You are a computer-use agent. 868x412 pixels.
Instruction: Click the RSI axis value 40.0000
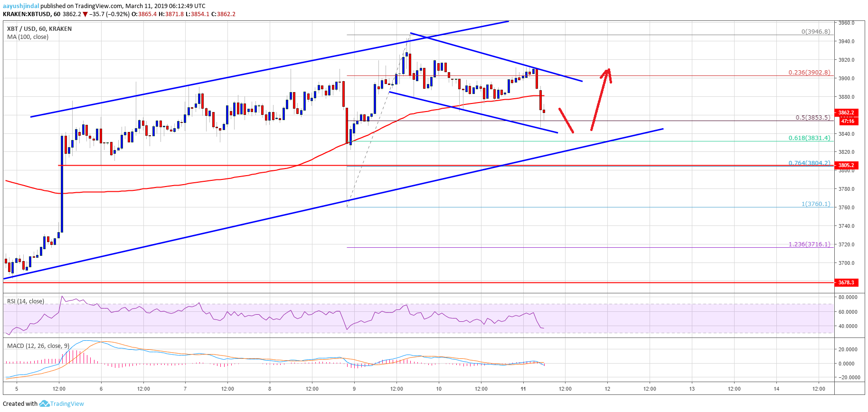point(848,326)
